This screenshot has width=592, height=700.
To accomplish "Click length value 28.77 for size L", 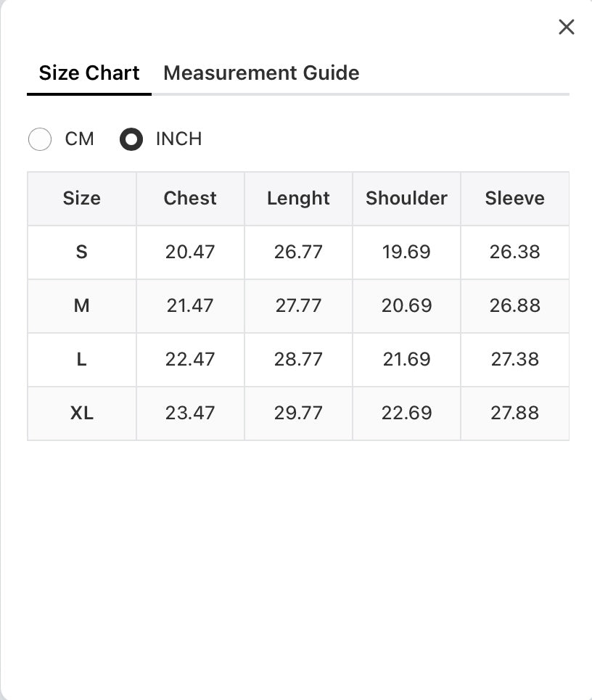I will point(298,359).
